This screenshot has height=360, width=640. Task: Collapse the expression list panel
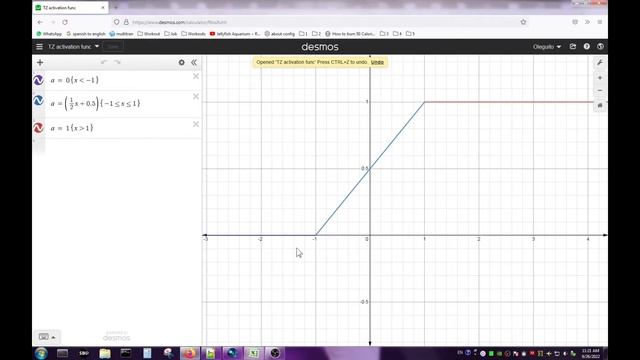click(194, 62)
